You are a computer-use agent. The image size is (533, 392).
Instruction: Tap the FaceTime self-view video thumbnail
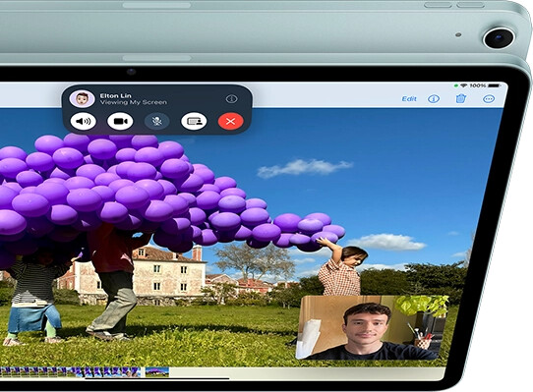coord(372,327)
